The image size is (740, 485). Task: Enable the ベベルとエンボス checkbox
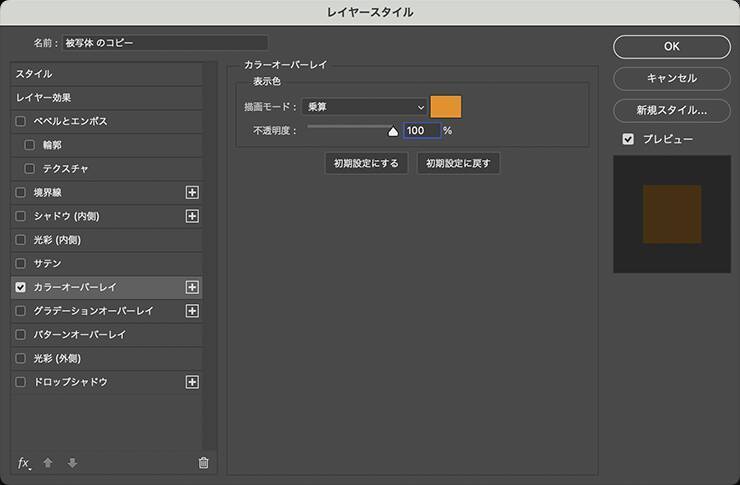[21, 121]
